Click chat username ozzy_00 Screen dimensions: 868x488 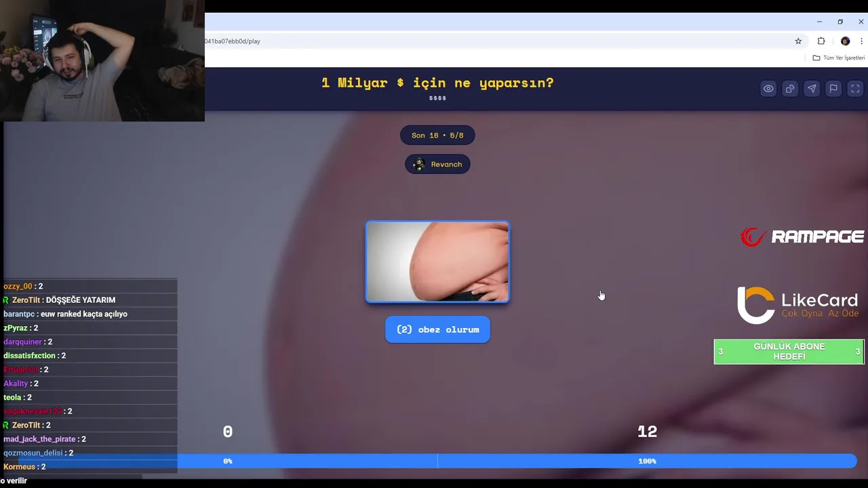click(18, 286)
